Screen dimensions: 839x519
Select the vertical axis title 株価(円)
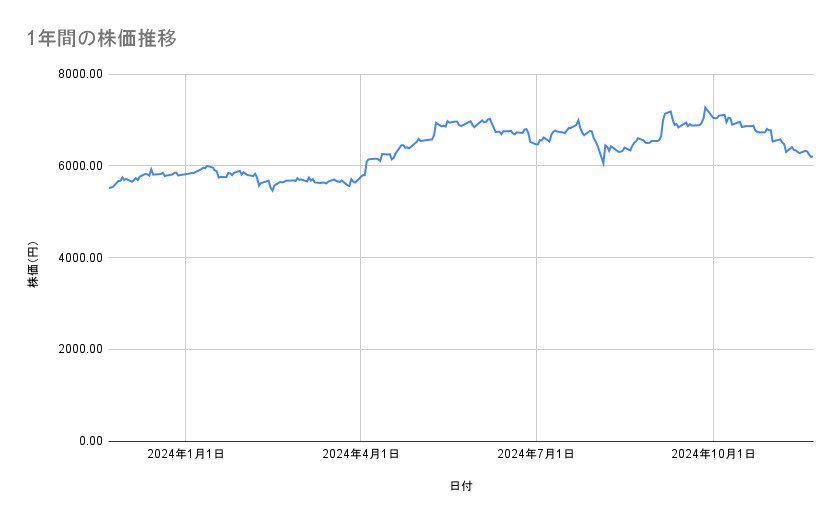(x=33, y=265)
